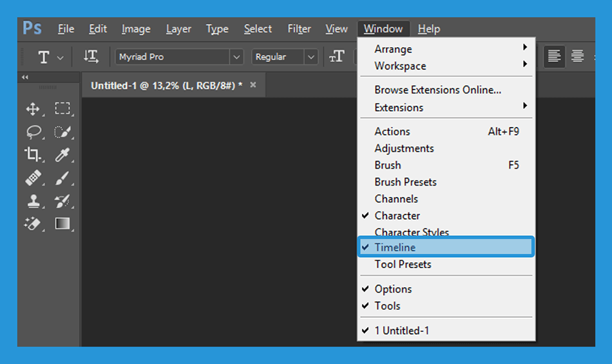The width and height of the screenshot is (612, 364).
Task: Select the Move tool
Action: 33,109
